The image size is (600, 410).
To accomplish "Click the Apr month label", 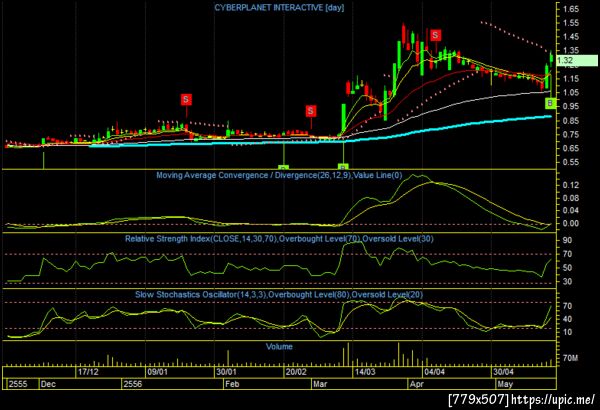I will pyautogui.click(x=417, y=384).
